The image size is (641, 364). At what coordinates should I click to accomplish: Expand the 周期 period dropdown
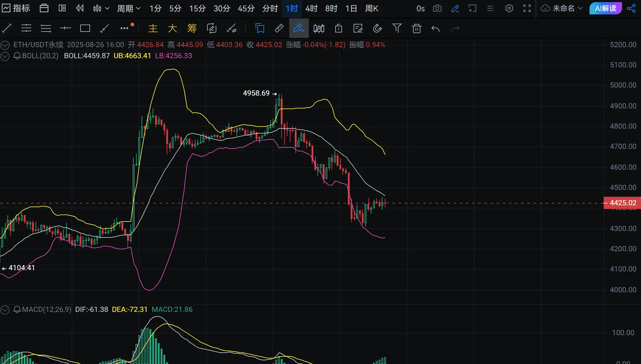pyautogui.click(x=129, y=8)
